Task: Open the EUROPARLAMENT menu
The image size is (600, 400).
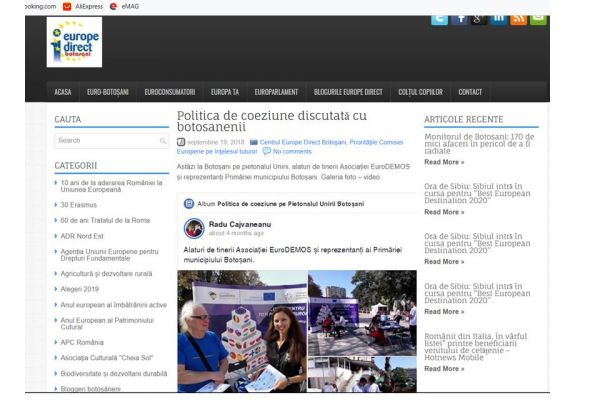Action: coord(276,92)
